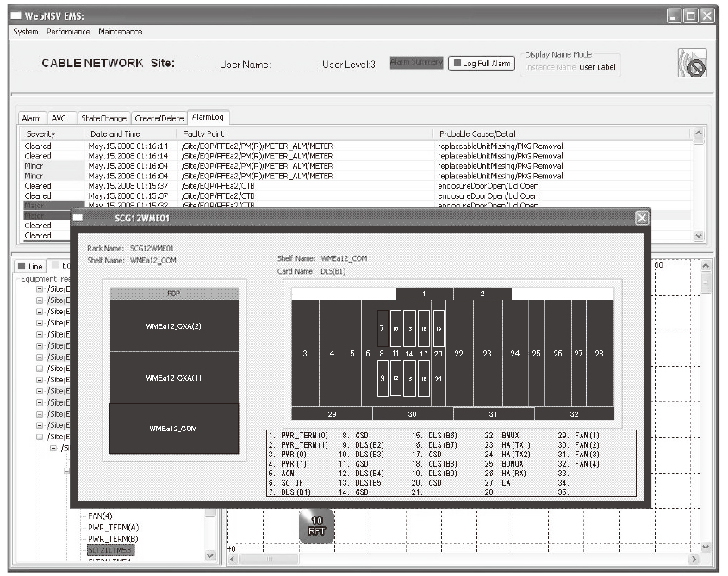
Task: Click the ACN legend entry
Action: (x=282, y=474)
